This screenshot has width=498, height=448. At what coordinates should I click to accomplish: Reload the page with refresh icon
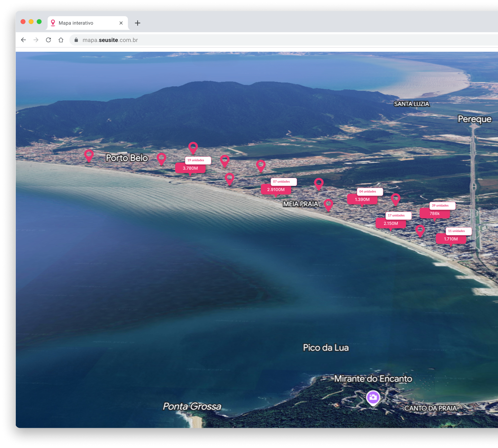click(x=48, y=40)
